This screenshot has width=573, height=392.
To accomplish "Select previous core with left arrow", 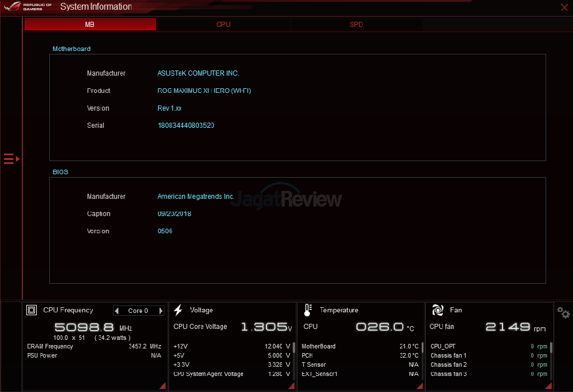I will (x=117, y=311).
